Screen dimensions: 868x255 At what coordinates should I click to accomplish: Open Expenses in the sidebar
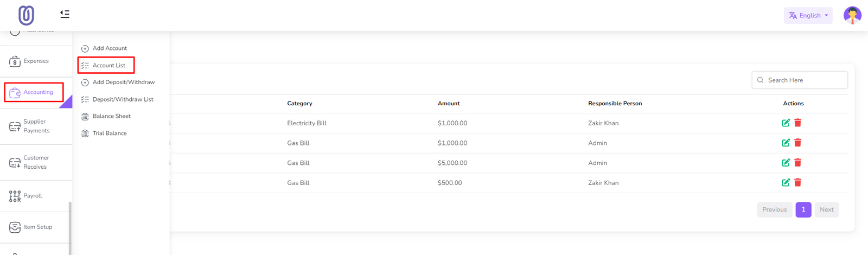(x=36, y=61)
